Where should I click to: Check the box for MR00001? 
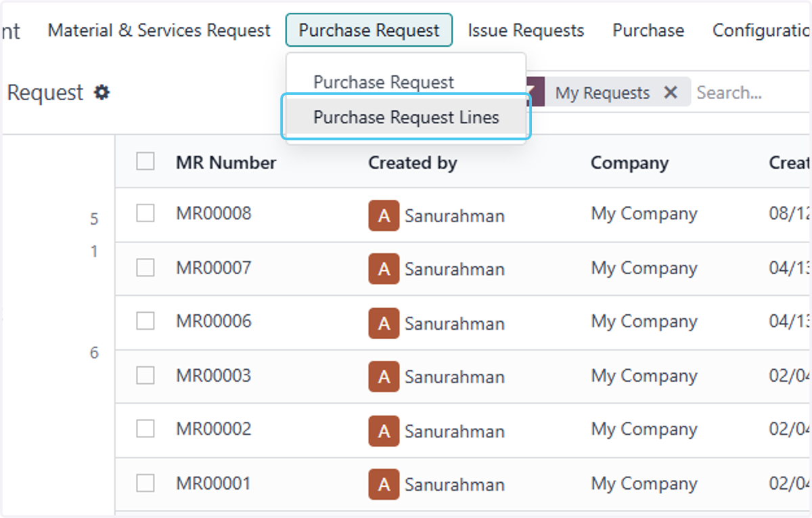point(145,483)
